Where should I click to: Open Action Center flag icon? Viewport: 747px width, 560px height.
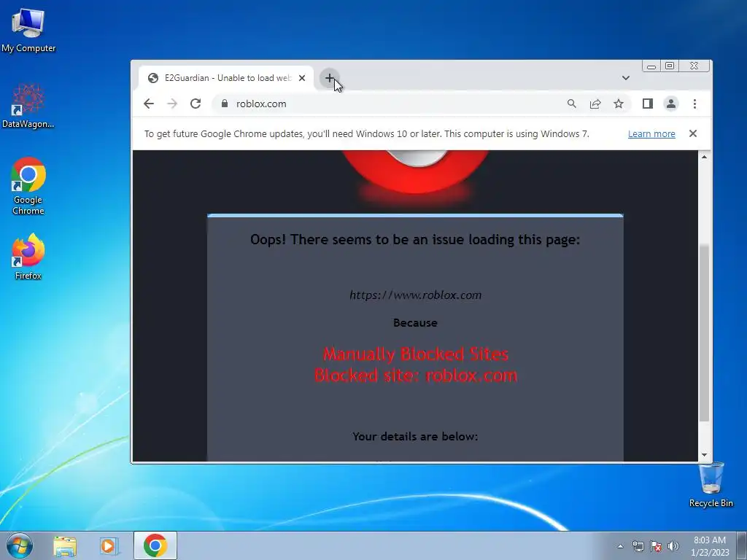pos(656,546)
